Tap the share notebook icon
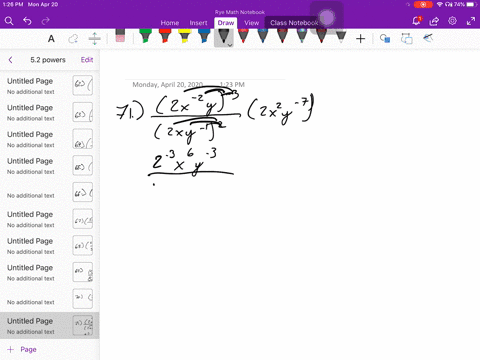 (x=434, y=21)
